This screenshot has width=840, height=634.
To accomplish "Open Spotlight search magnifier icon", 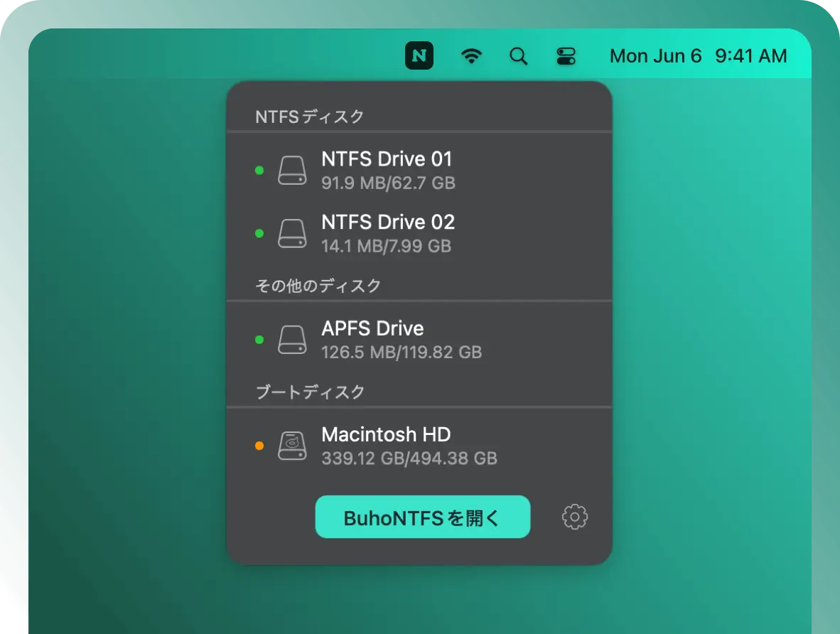I will point(518,55).
